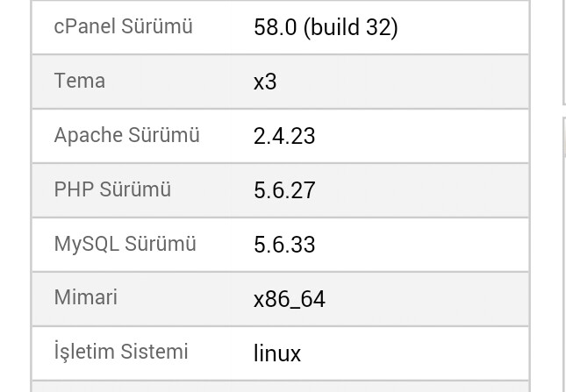The height and width of the screenshot is (392, 566).
Task: Select the 58.0 (build 32) version value
Action: pyautogui.click(x=326, y=27)
